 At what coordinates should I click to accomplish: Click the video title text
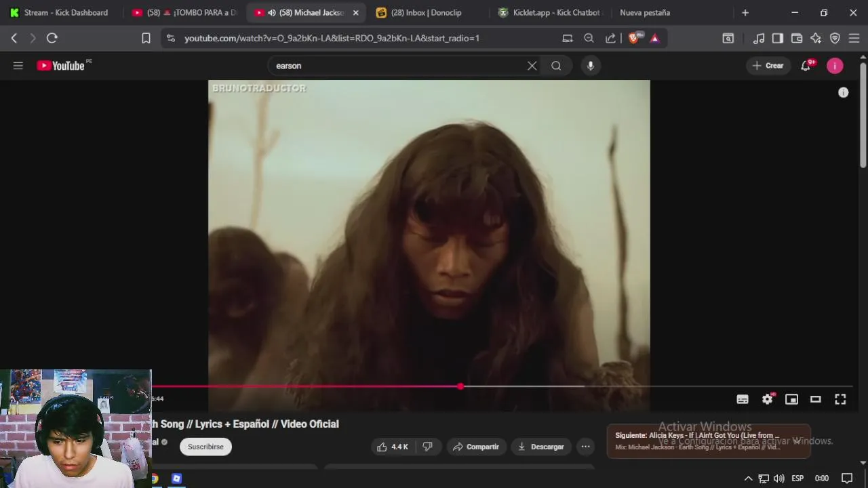coord(245,424)
